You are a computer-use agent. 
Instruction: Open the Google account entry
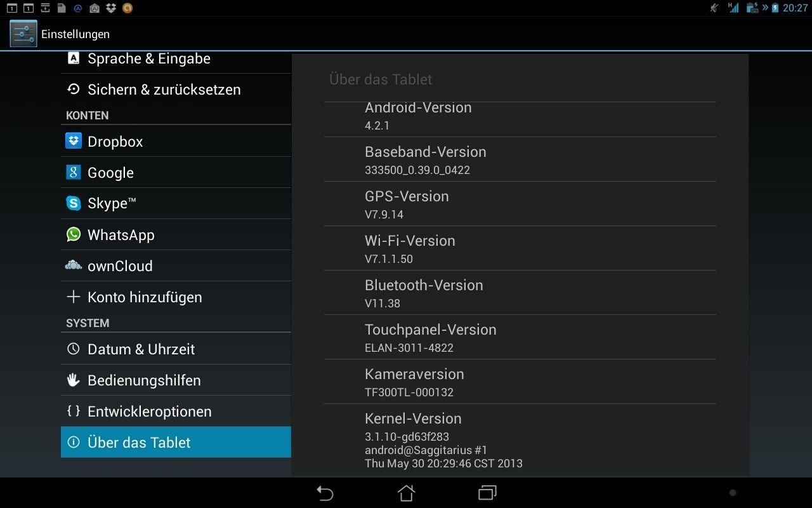(x=176, y=173)
